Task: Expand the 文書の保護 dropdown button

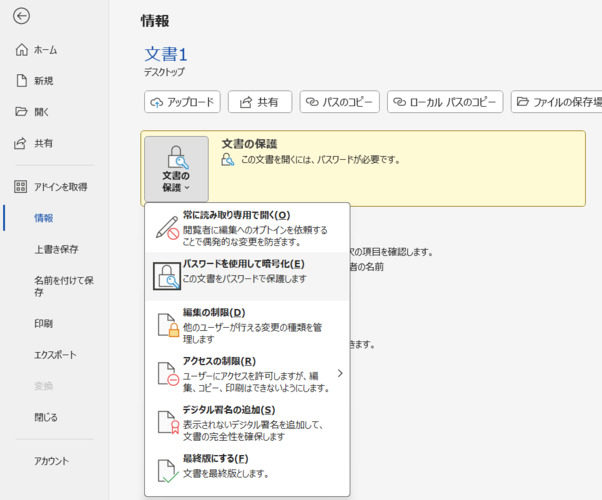Action: (177, 169)
